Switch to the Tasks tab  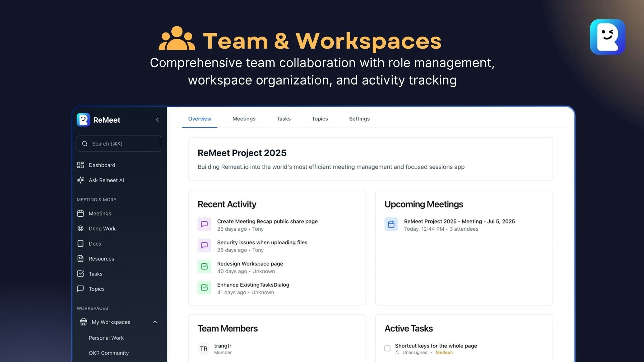point(283,119)
